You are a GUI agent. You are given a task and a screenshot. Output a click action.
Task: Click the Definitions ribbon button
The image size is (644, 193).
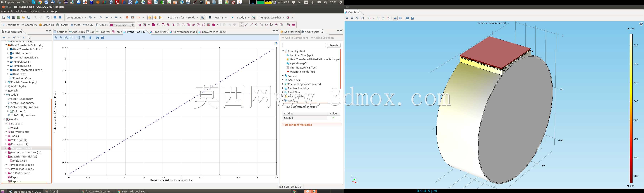(11, 25)
